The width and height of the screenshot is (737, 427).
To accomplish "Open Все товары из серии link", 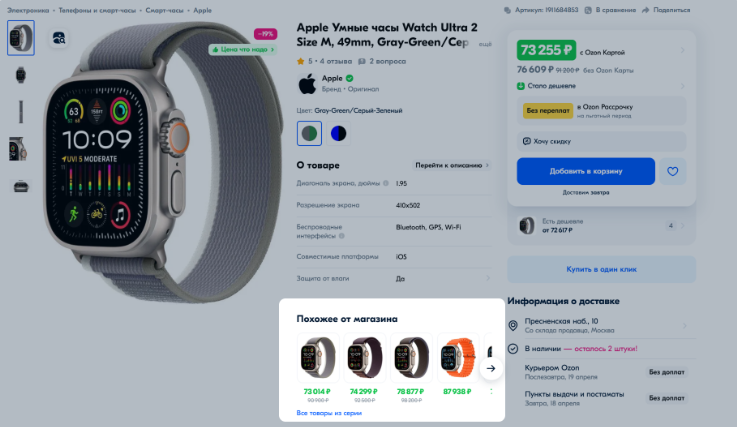I will pos(329,413).
